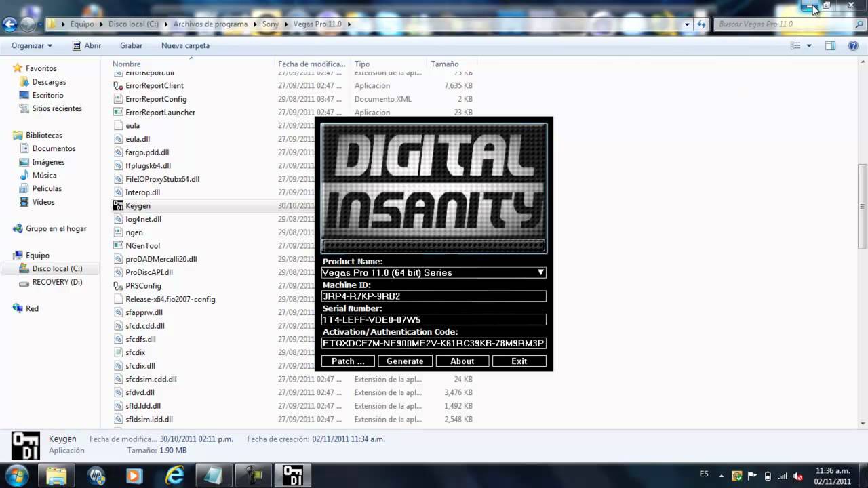868x488 pixels.
Task: Select the PRSConfig file icon
Action: (118, 286)
